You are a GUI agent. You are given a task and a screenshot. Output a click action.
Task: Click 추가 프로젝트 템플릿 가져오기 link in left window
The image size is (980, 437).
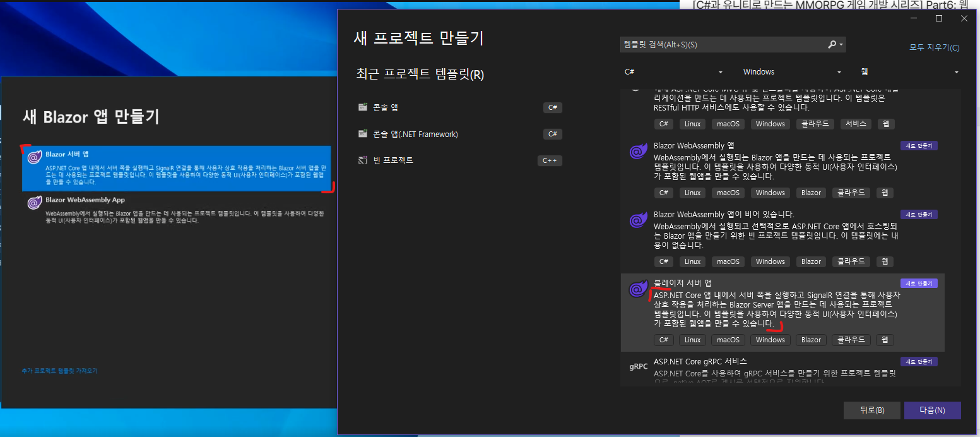(59, 371)
